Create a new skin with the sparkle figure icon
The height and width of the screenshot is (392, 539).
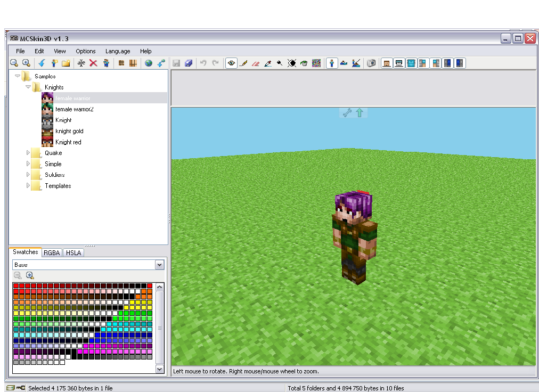pos(54,63)
